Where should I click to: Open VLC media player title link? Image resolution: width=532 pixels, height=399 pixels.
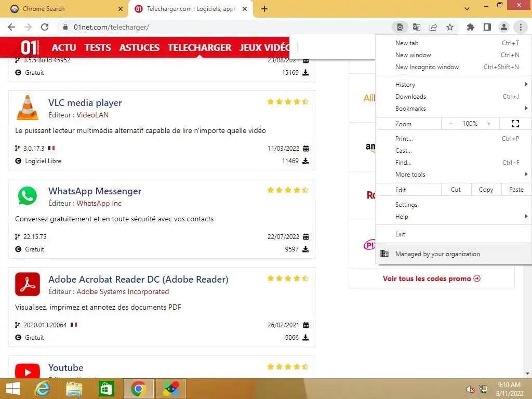85,103
